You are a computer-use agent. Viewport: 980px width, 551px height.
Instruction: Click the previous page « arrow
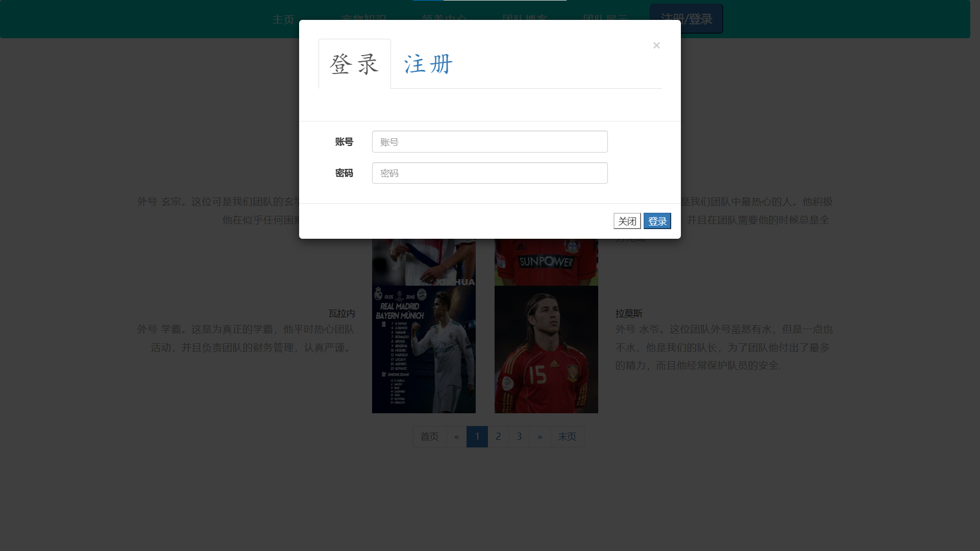(x=456, y=437)
